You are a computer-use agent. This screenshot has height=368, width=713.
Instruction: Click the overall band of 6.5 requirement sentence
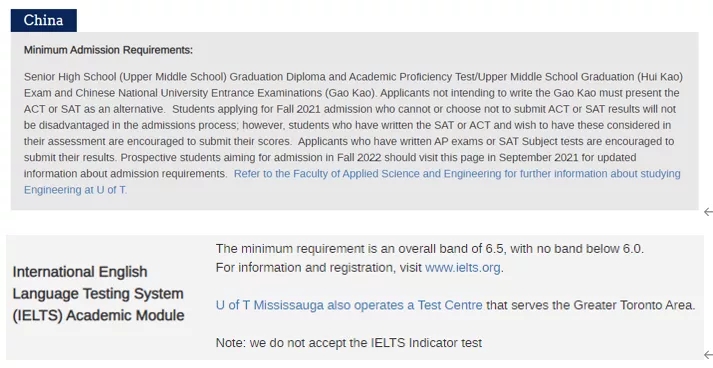[x=430, y=249]
